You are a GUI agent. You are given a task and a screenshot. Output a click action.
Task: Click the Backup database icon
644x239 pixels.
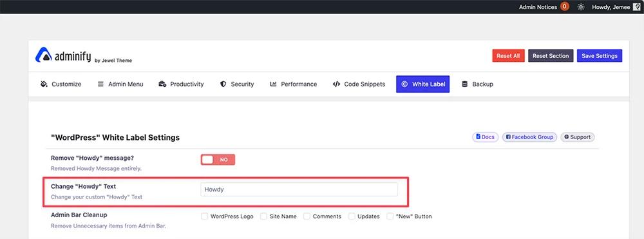tap(464, 84)
